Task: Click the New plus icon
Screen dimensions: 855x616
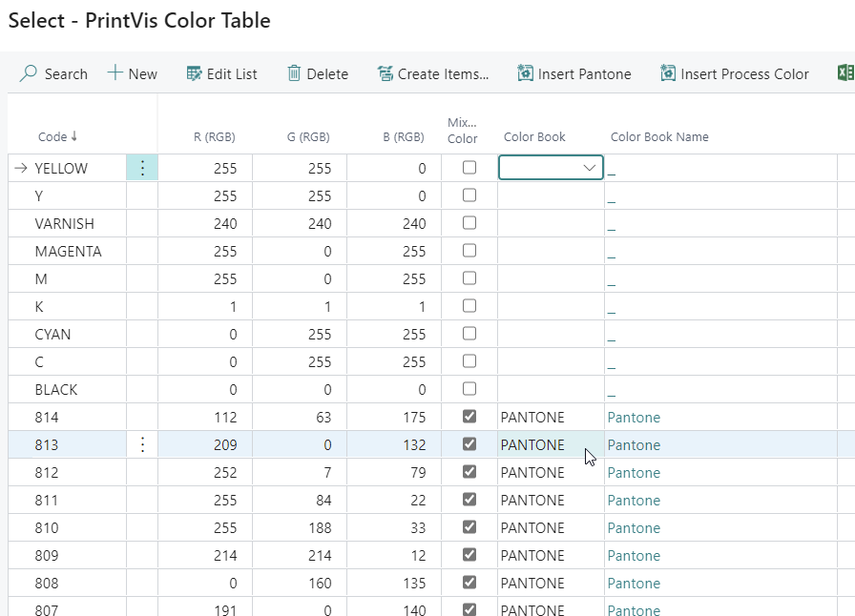Action: [115, 73]
